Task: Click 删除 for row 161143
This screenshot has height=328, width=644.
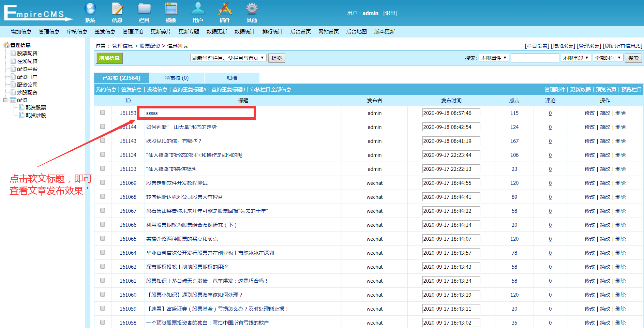Action: [x=620, y=141]
